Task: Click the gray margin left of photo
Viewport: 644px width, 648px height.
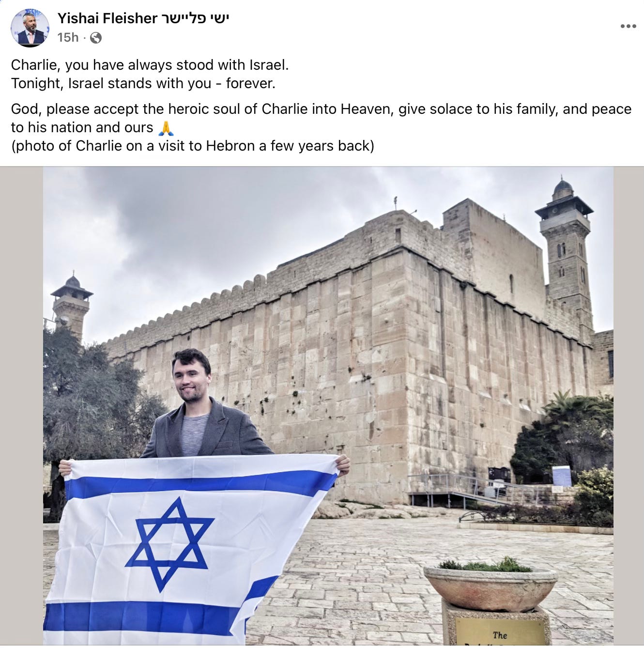Action: 21,406
